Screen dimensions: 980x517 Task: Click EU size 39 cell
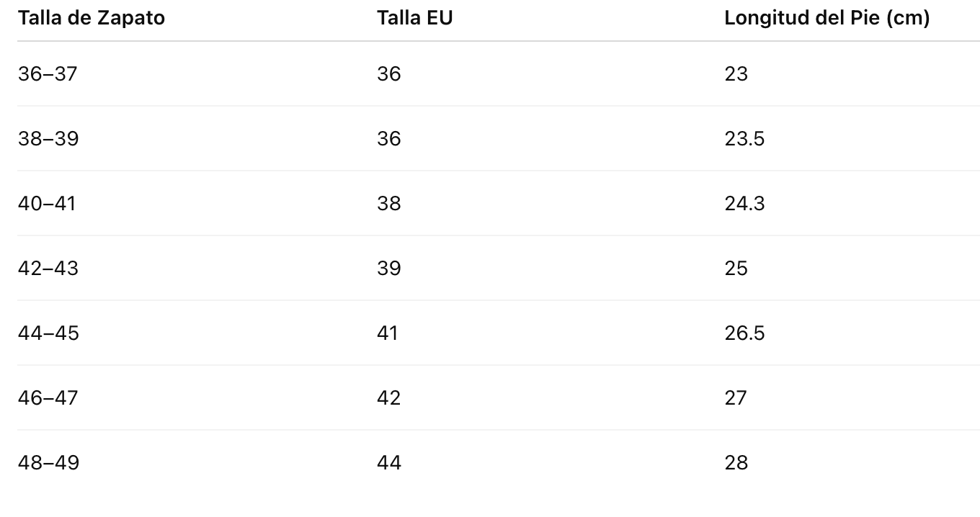pyautogui.click(x=389, y=269)
